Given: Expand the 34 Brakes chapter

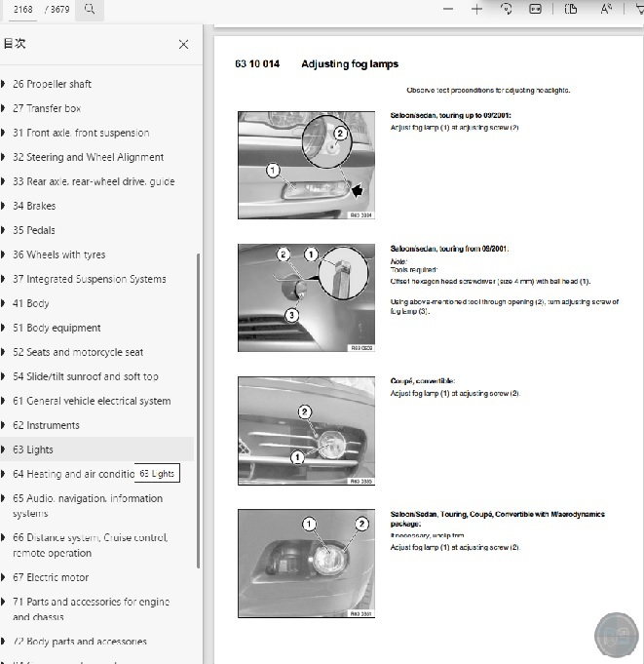Looking at the screenshot, I should pos(3,206).
